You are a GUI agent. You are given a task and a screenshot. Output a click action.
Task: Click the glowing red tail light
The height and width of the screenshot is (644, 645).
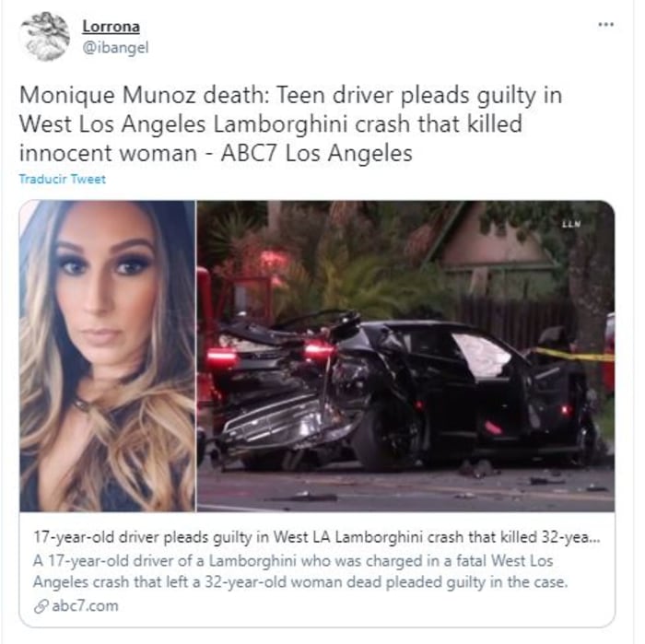[x=319, y=350]
